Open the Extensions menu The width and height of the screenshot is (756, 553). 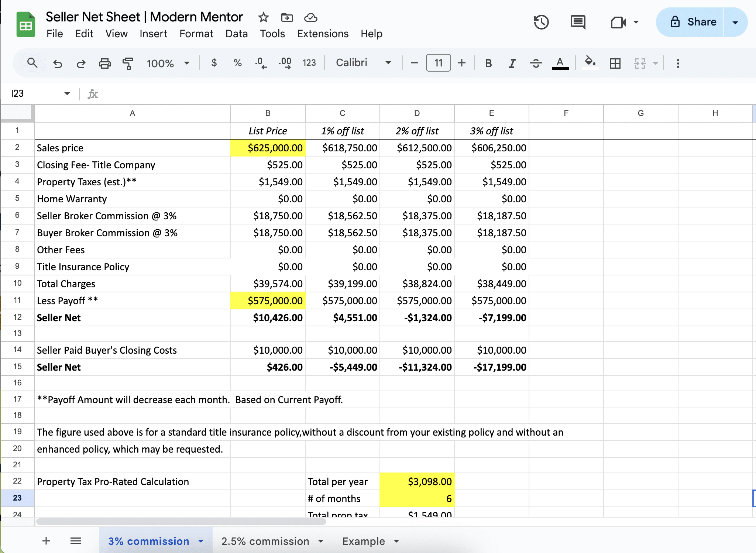(x=323, y=34)
